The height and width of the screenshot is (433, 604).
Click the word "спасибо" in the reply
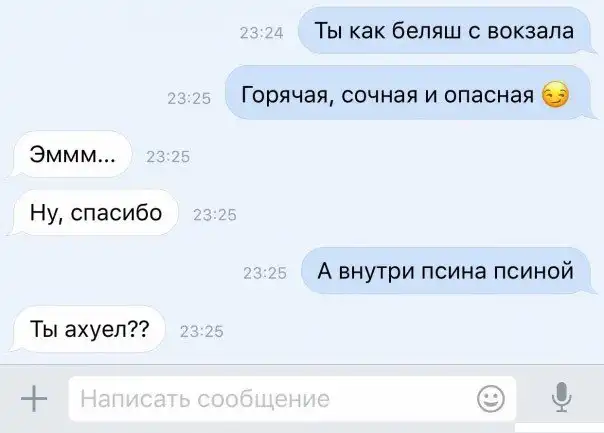116,213
